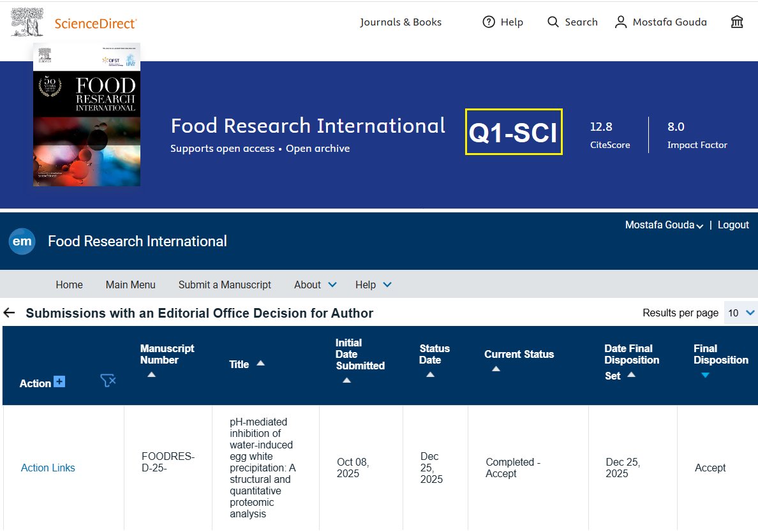The width and height of the screenshot is (758, 532).
Task: Click the clear filter funnel icon
Action: coord(108,381)
